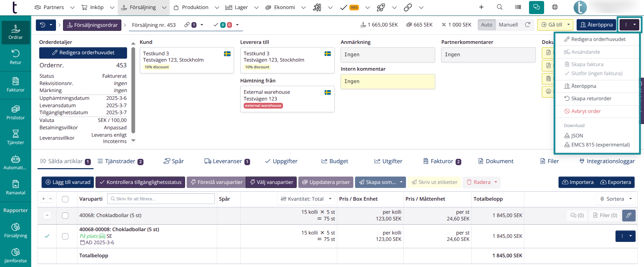Expand the Gå till dropdown
The image size is (644, 267).
pos(568,24)
